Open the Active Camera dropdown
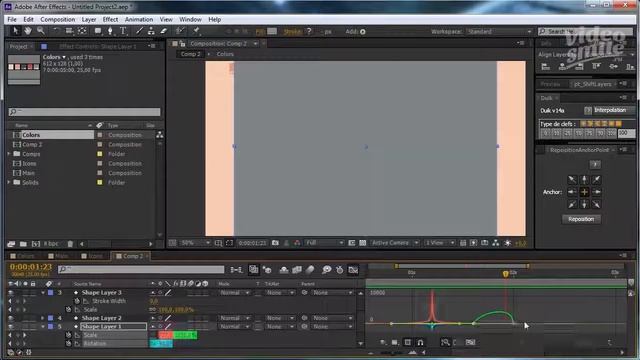The image size is (640, 360). [394, 243]
